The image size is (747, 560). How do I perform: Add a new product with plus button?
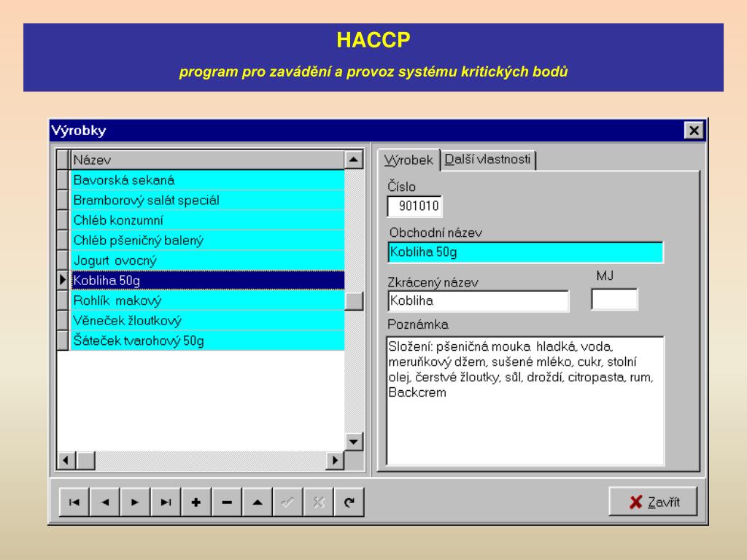click(x=196, y=502)
